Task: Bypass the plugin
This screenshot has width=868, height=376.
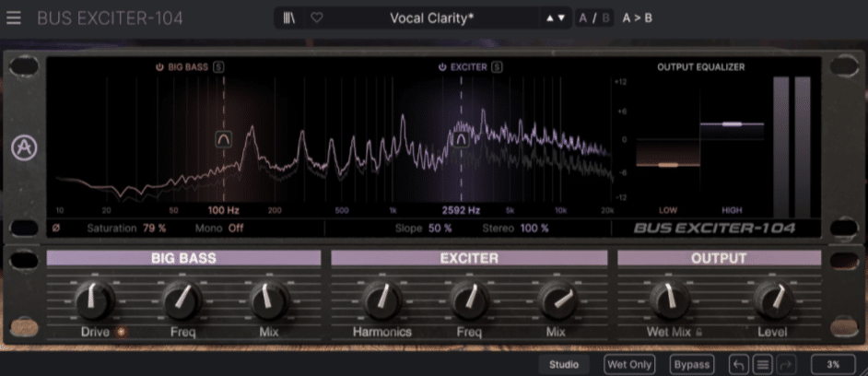Action: [692, 364]
